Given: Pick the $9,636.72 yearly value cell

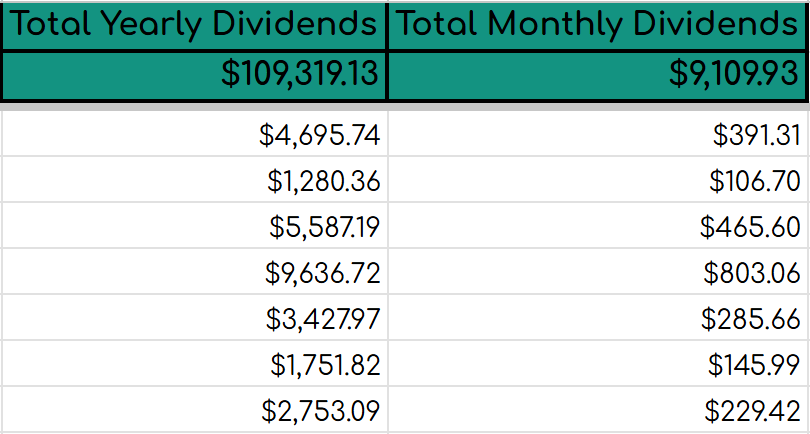Looking at the screenshot, I should (195, 271).
